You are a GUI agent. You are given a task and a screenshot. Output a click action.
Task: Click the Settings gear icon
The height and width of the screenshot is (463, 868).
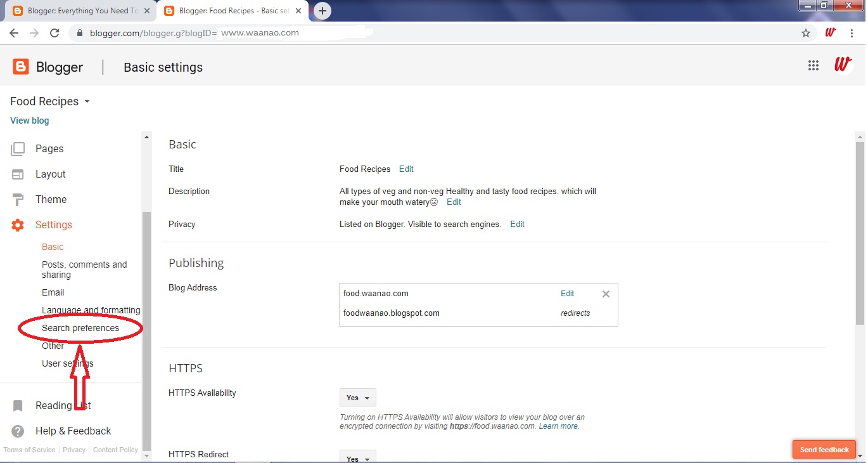point(18,225)
